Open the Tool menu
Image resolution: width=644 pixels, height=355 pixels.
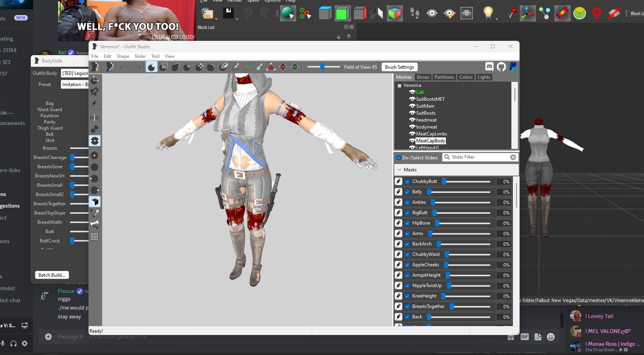point(155,56)
